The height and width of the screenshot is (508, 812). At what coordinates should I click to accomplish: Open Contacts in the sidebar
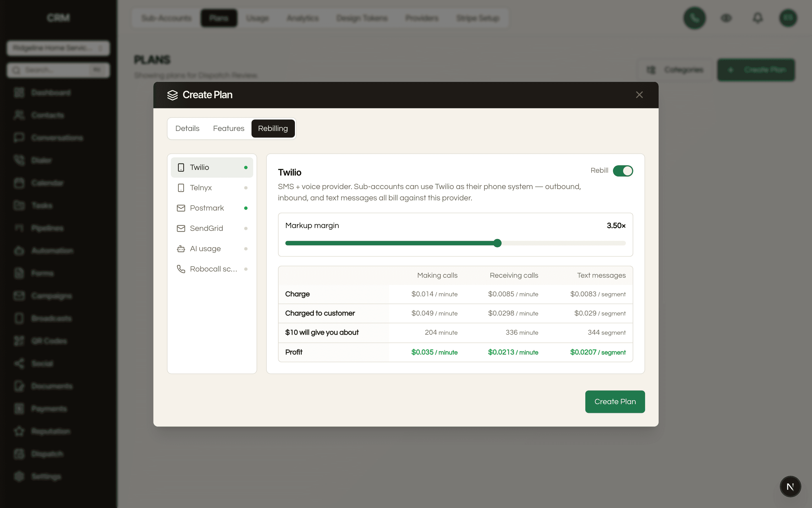pyautogui.click(x=58, y=115)
